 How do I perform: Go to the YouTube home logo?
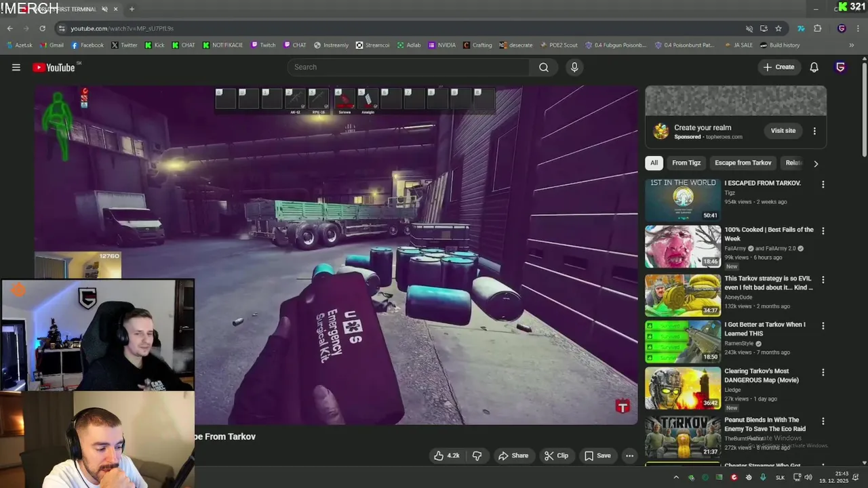coord(54,67)
